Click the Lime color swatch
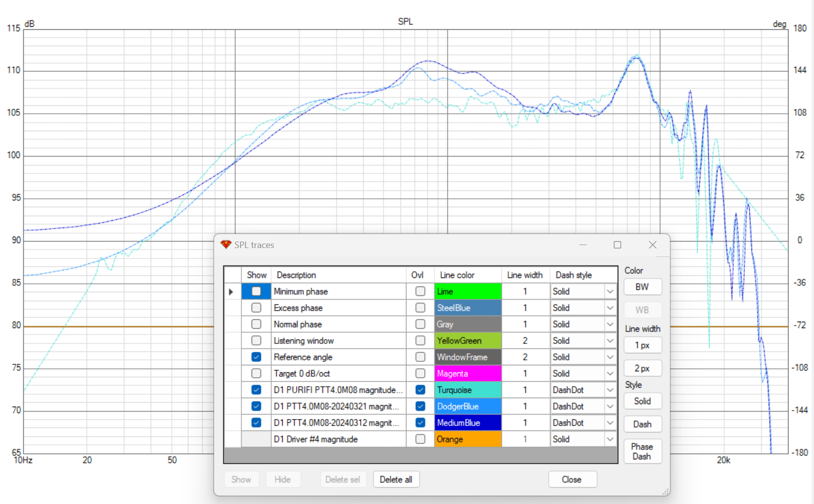Viewport: 814px width, 504px height. (x=468, y=291)
